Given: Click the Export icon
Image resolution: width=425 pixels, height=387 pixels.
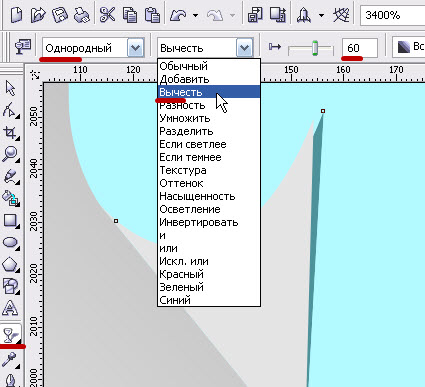Looking at the screenshot, I should tap(277, 15).
